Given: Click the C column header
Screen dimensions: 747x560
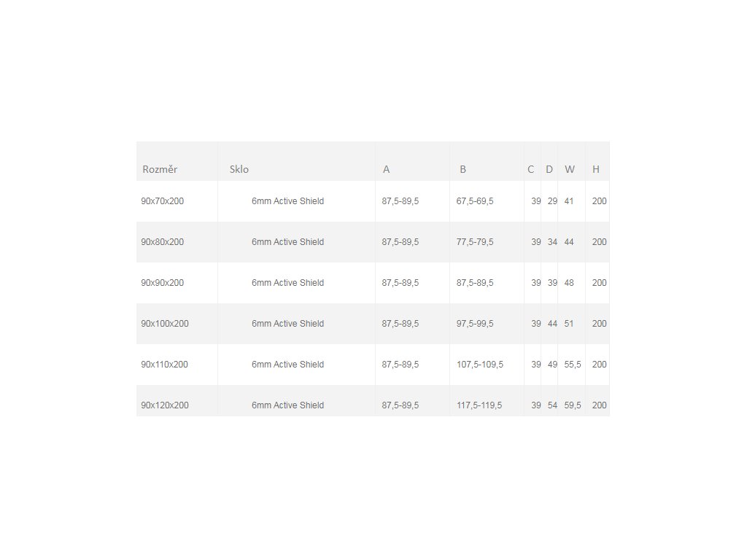Looking at the screenshot, I should (531, 169).
